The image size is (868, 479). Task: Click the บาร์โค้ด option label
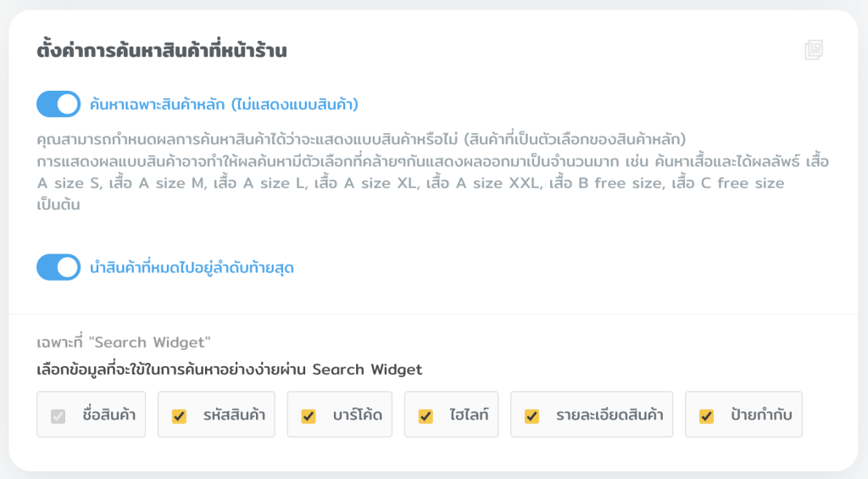(357, 415)
